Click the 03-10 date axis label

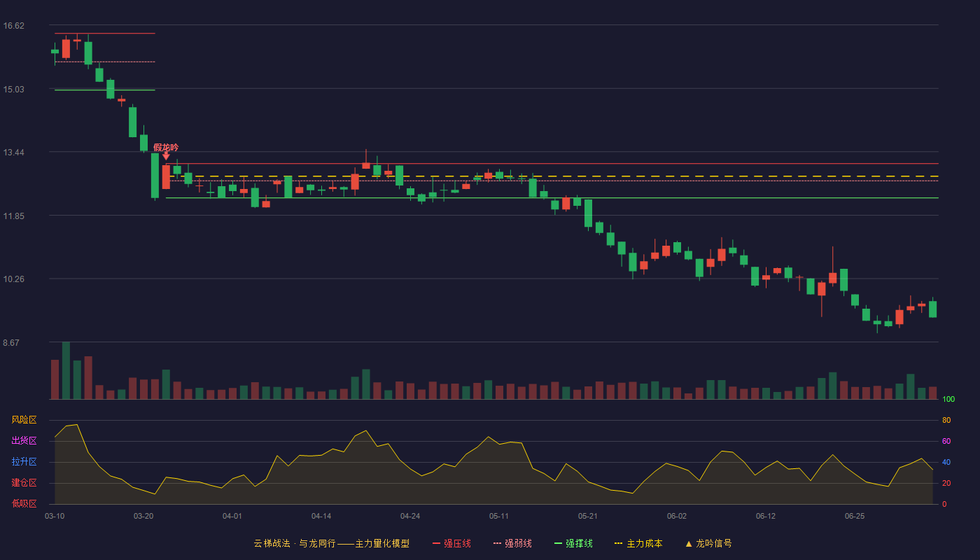[x=55, y=516]
